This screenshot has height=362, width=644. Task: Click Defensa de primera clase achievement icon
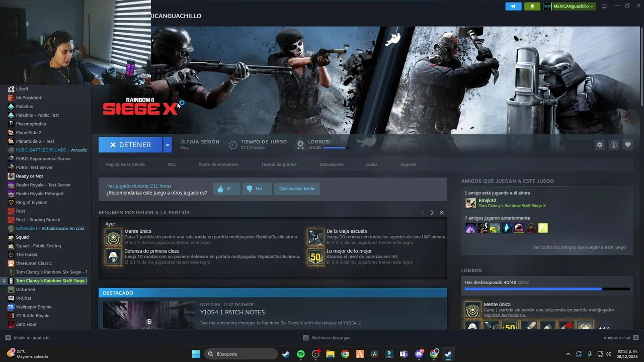click(x=113, y=256)
